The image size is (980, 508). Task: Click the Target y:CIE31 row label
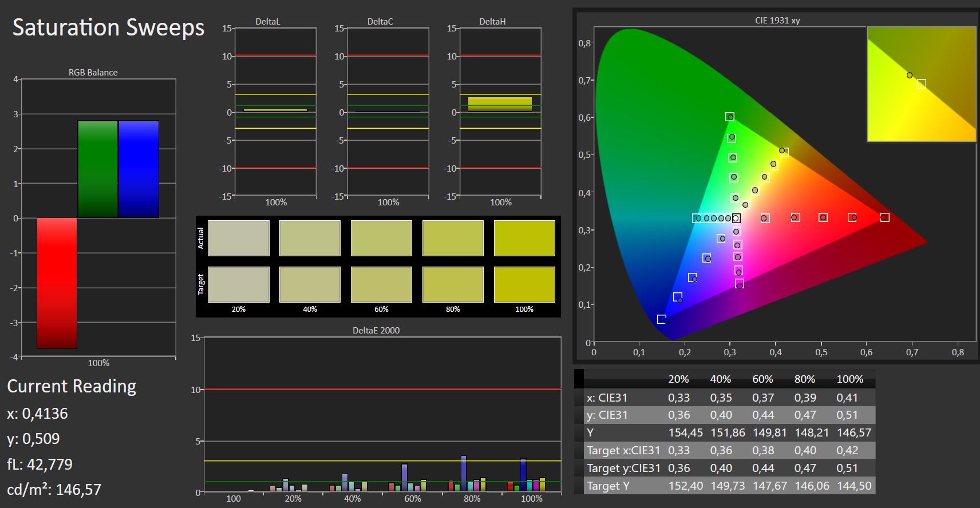point(623,468)
